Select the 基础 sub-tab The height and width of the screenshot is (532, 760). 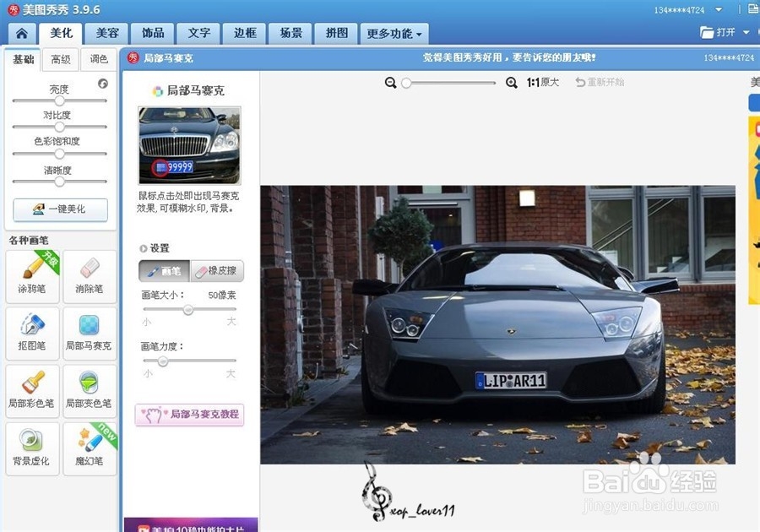pyautogui.click(x=24, y=59)
